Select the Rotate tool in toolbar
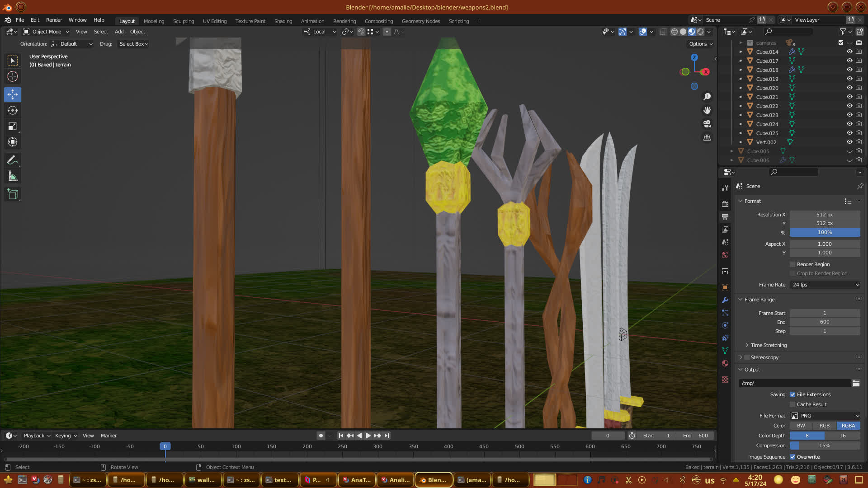 pyautogui.click(x=13, y=111)
